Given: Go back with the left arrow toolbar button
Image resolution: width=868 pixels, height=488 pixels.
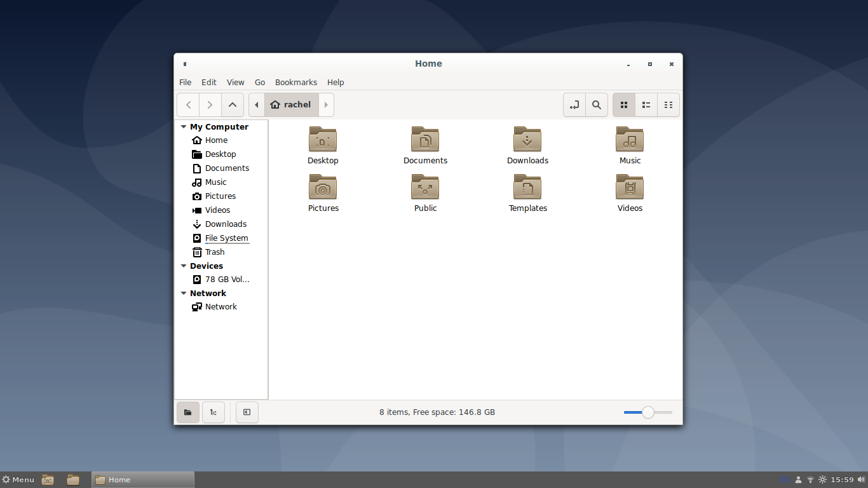Looking at the screenshot, I should [x=188, y=105].
